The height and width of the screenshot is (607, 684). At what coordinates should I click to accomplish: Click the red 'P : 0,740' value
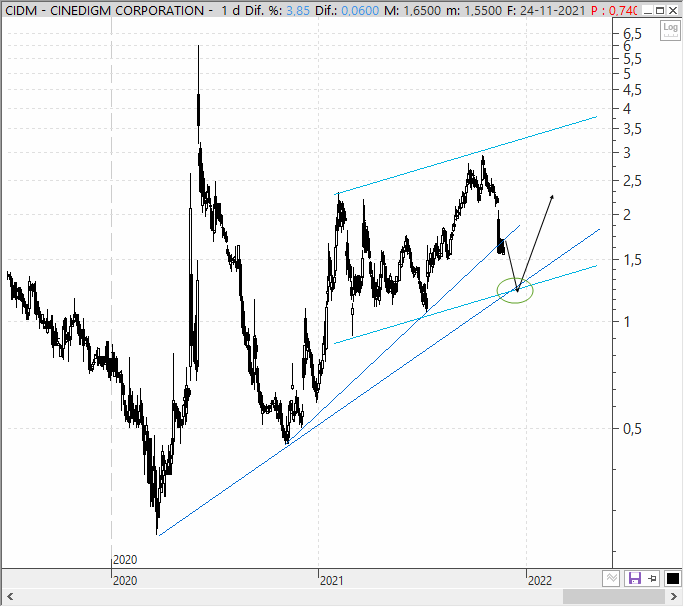pyautogui.click(x=614, y=10)
